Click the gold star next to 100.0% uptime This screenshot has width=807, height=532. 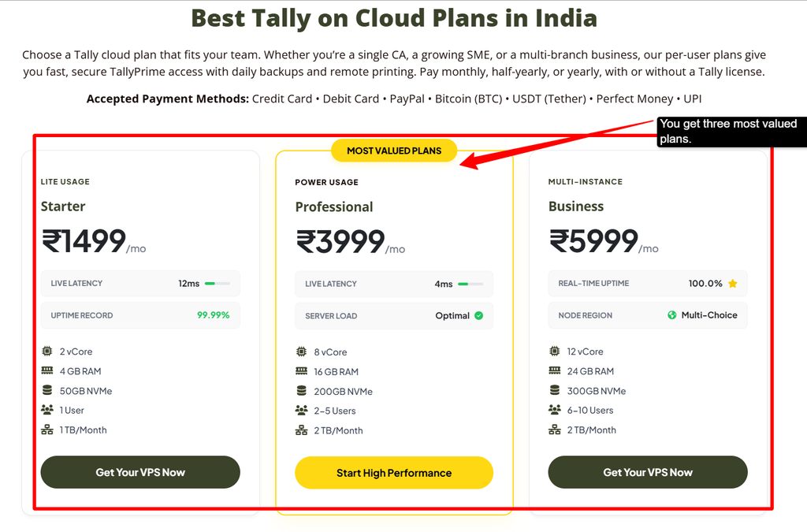732,284
